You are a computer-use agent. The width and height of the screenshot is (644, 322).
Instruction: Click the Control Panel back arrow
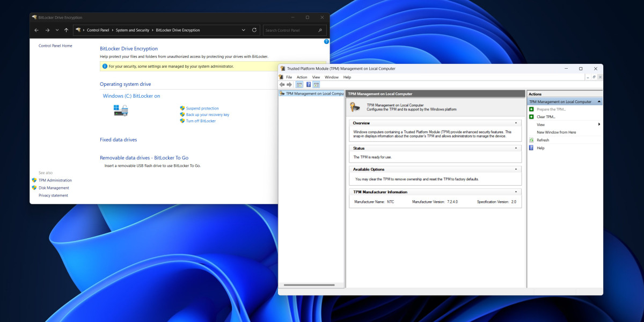pos(36,30)
